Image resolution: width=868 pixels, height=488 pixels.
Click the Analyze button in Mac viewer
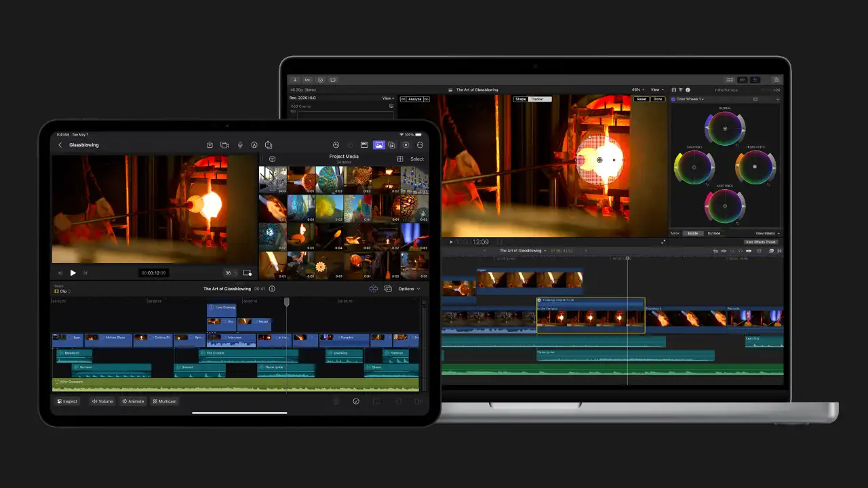point(415,99)
